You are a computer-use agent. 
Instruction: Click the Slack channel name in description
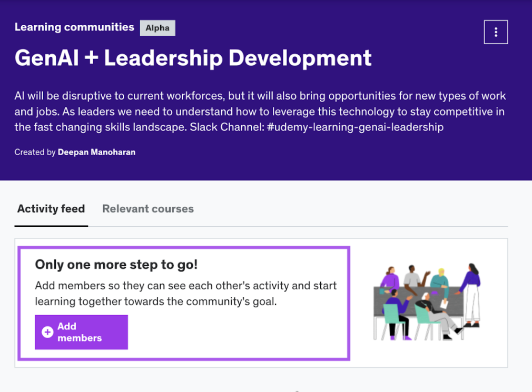point(355,127)
